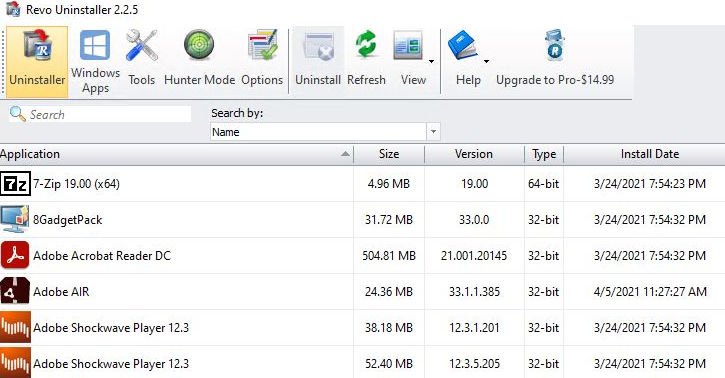Sort by Size column header

[389, 154]
